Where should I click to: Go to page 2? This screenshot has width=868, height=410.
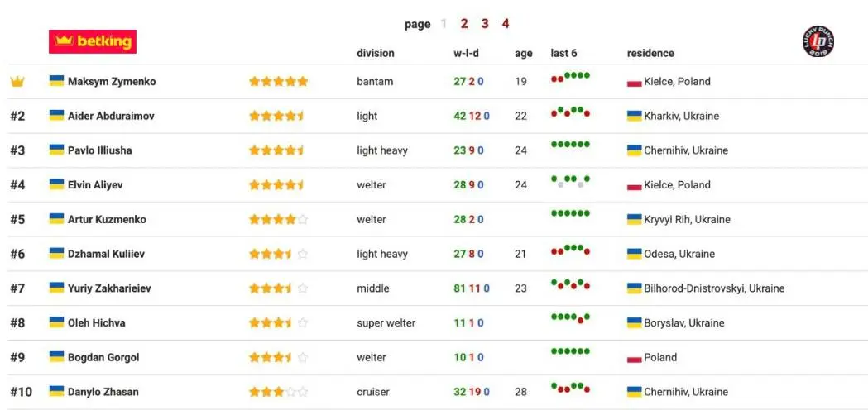(x=464, y=24)
